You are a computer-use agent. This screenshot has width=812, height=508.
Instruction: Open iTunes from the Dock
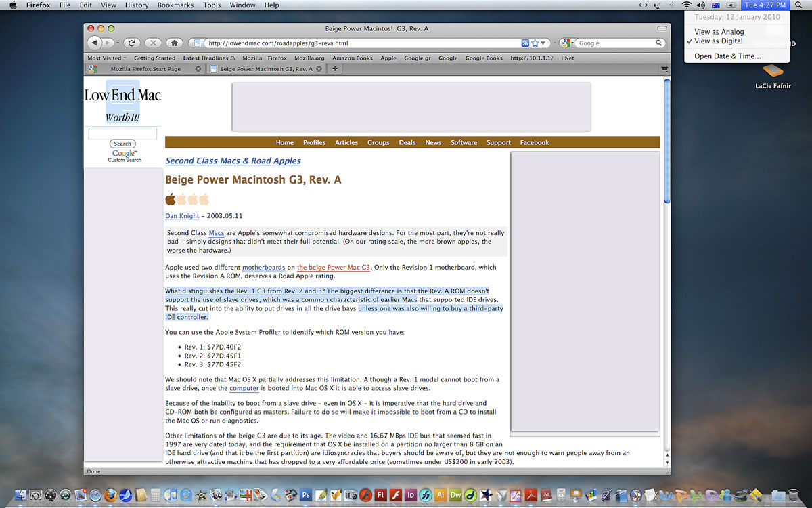[x=171, y=495]
